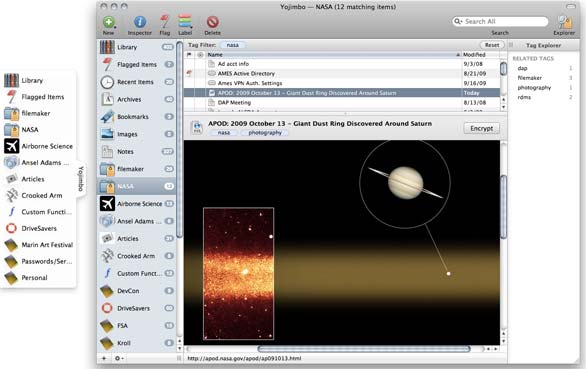586x369 pixels.
Task: Select Library in the main sidebar
Action: click(x=137, y=47)
